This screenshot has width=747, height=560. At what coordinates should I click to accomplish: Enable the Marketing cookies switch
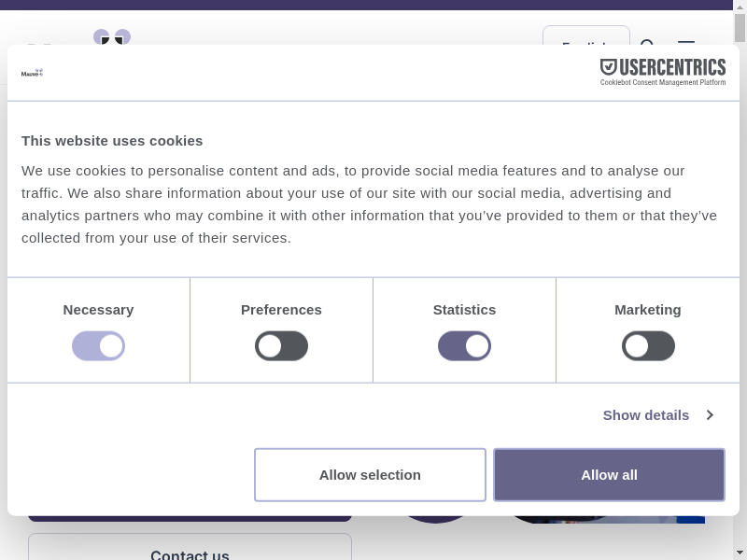[648, 346]
